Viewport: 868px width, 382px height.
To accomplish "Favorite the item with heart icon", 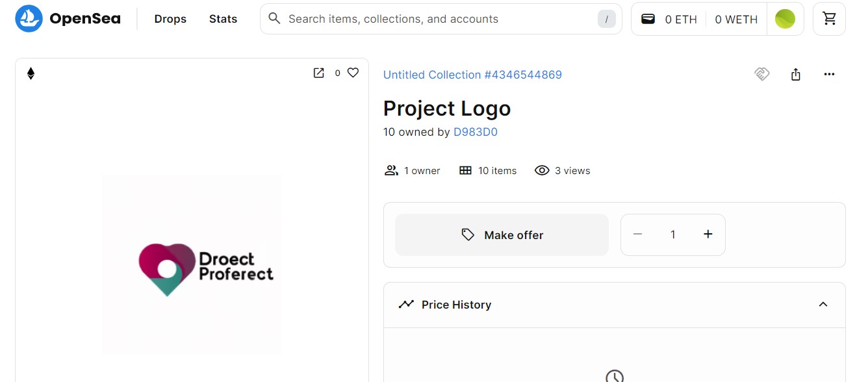I will 353,73.
